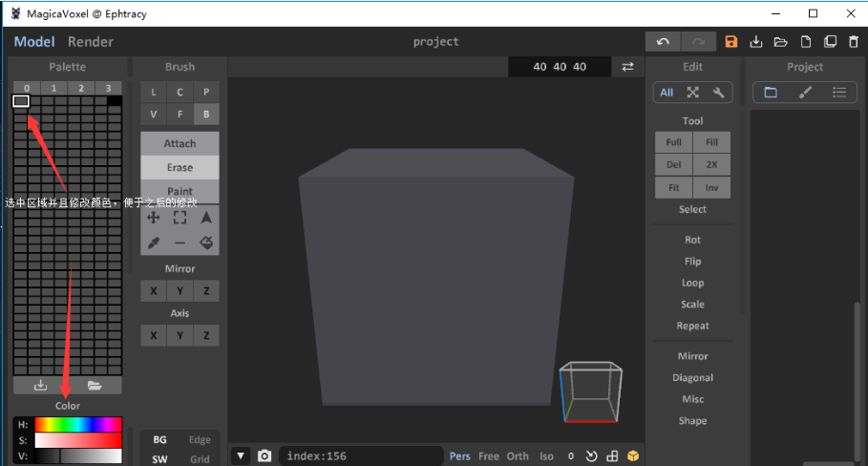
Task: Click the hue rainbow slider
Action: pos(78,425)
